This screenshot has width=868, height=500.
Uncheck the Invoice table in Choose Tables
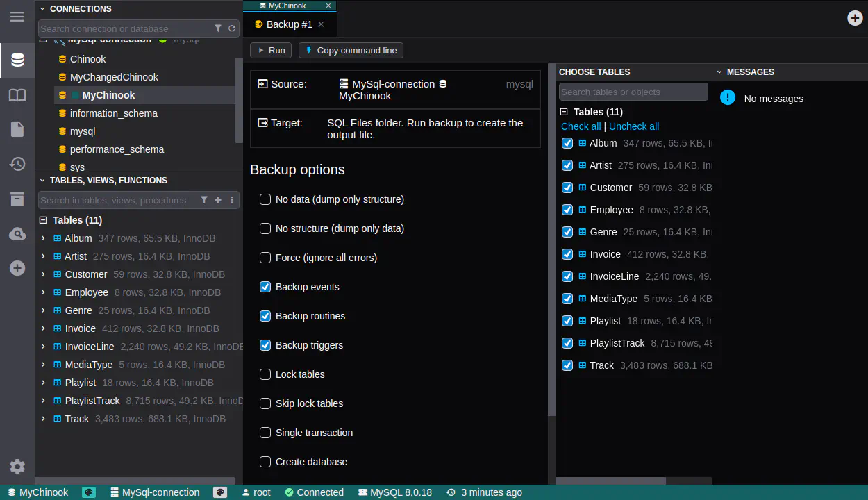[x=567, y=254]
